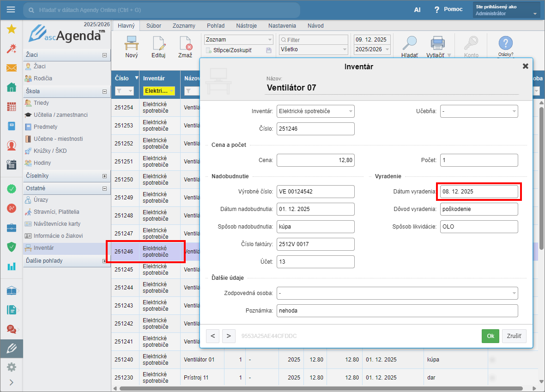Click the Edituj pencil icon

coord(158,43)
